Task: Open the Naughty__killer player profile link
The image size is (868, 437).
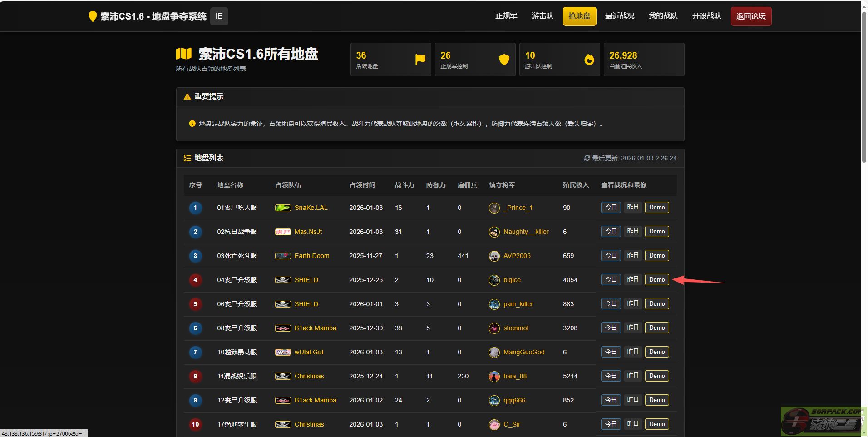Action: (526, 232)
